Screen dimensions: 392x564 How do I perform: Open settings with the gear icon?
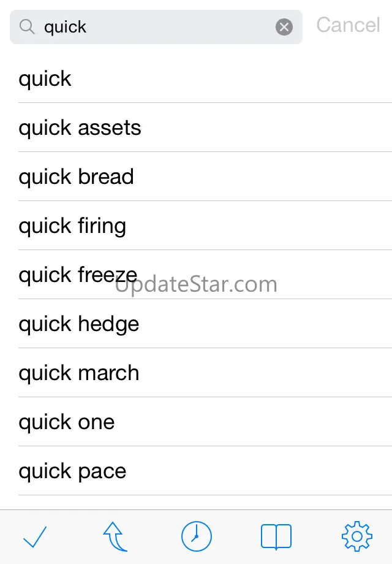356,538
